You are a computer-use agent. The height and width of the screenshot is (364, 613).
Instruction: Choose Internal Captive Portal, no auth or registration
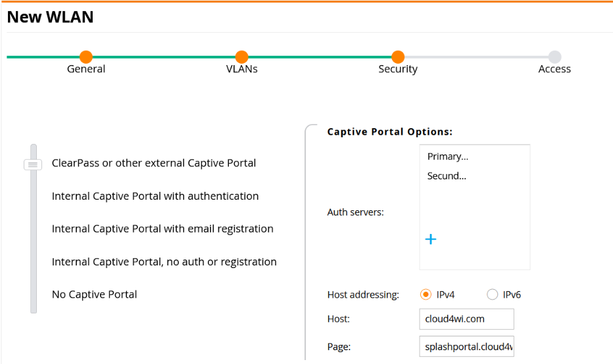(x=164, y=262)
